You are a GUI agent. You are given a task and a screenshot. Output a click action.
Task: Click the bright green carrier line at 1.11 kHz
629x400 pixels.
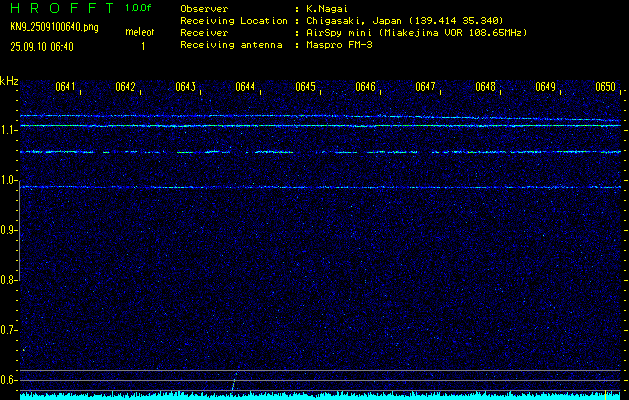pos(320,126)
